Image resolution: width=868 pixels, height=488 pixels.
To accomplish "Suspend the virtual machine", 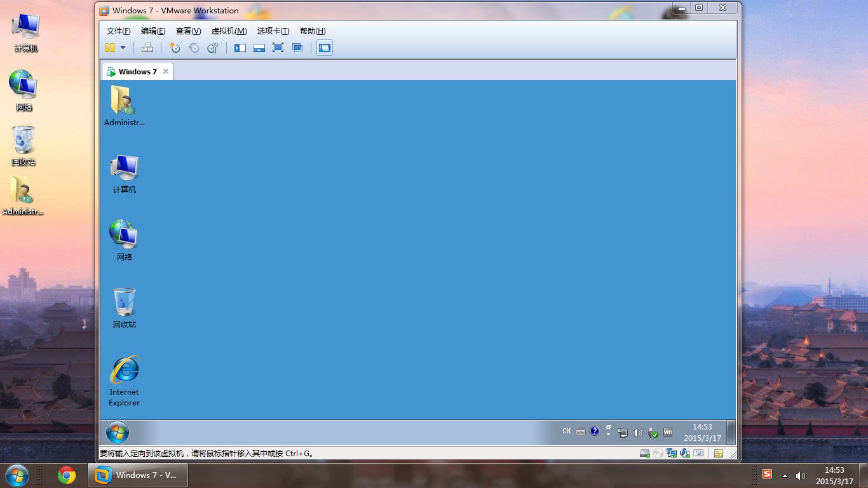I will (x=110, y=47).
